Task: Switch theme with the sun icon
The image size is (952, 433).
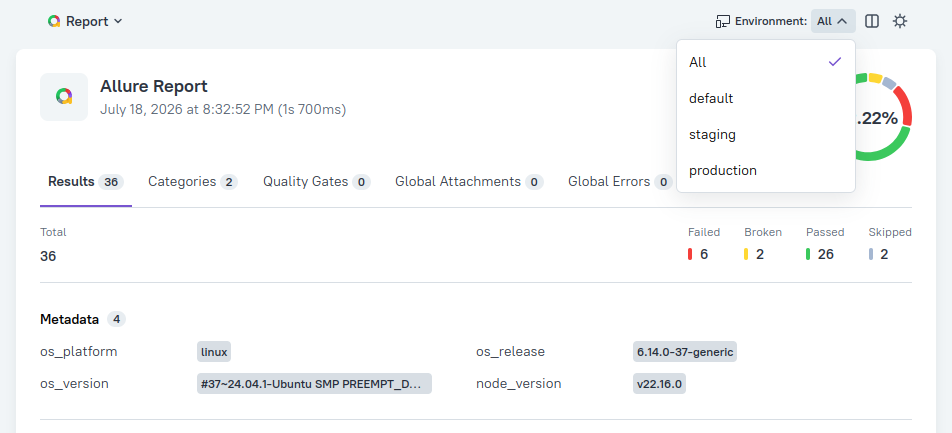Action: coord(900,21)
